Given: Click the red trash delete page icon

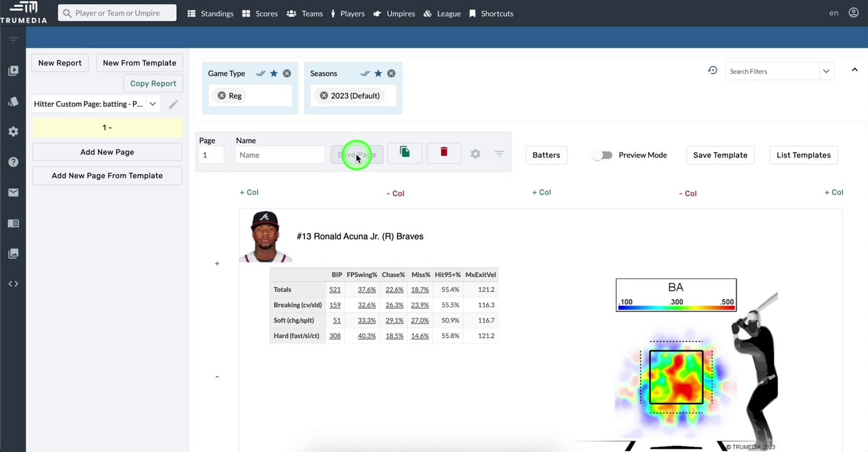Looking at the screenshot, I should point(444,153).
